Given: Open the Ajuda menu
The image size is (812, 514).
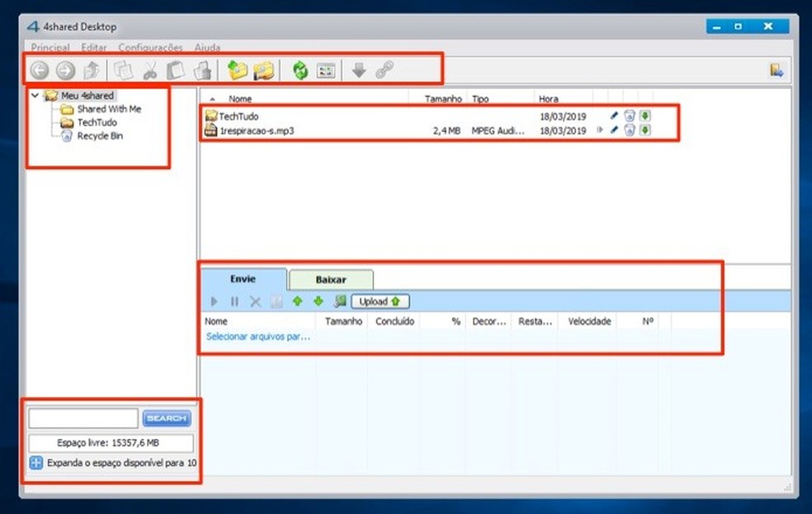Looking at the screenshot, I should 207,47.
